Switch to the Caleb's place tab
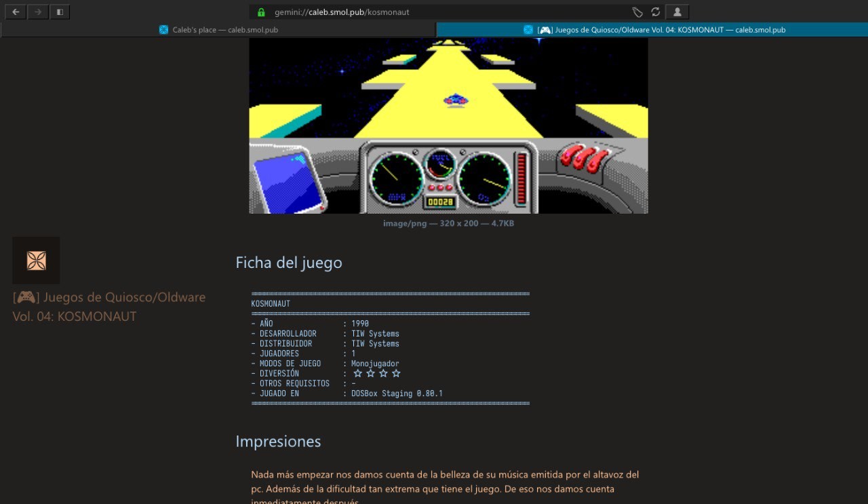The image size is (868, 504). (218, 29)
